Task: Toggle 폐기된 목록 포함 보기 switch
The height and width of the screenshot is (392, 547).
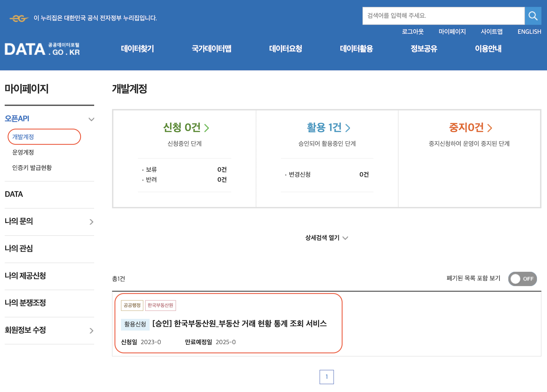Action: [522, 279]
